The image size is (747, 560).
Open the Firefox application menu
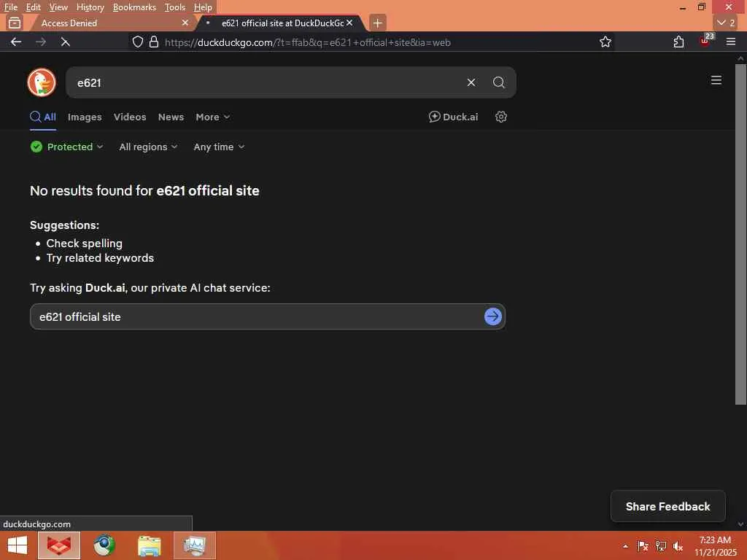731,42
